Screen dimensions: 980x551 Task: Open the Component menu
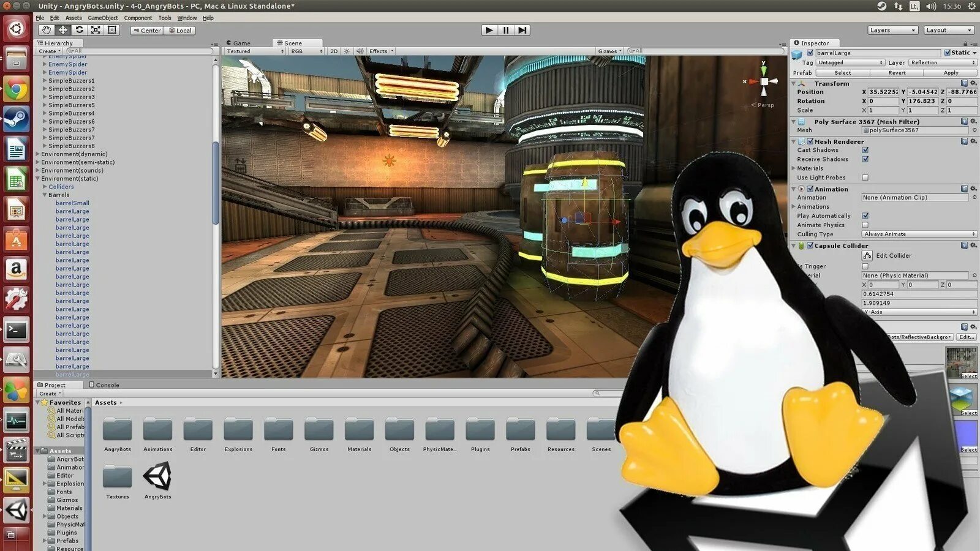(x=138, y=18)
